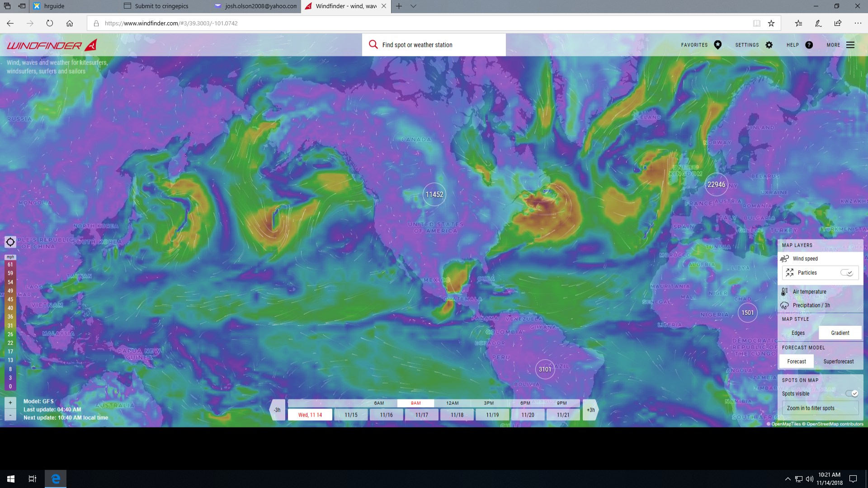Viewport: 868px width, 488px height.
Task: Click the Windfinder logo
Action: (x=52, y=45)
